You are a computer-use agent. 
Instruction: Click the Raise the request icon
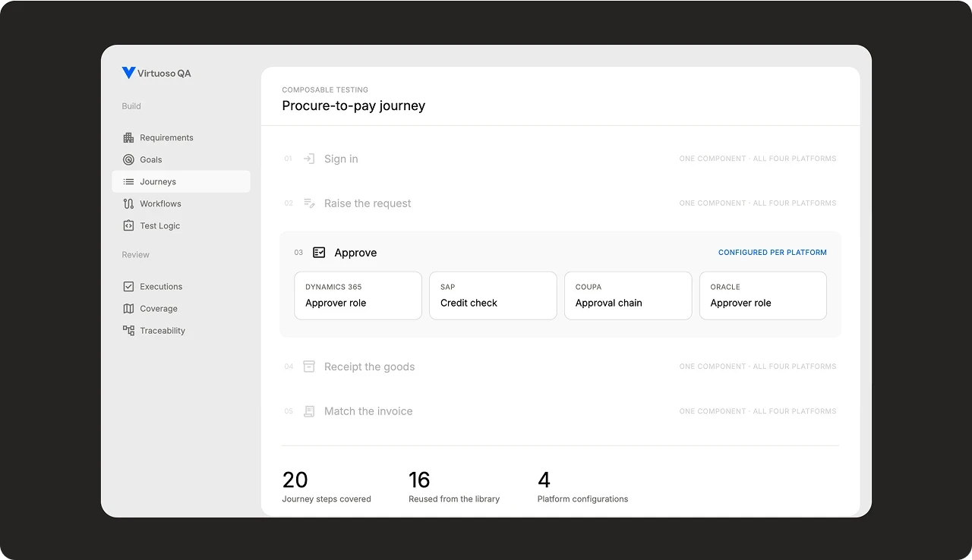(309, 203)
